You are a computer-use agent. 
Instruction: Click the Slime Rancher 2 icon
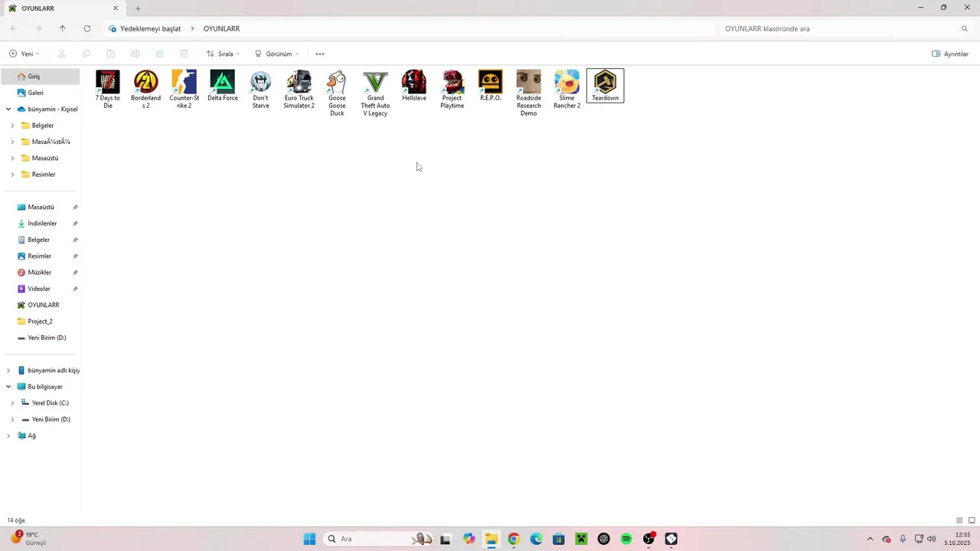[x=567, y=90]
